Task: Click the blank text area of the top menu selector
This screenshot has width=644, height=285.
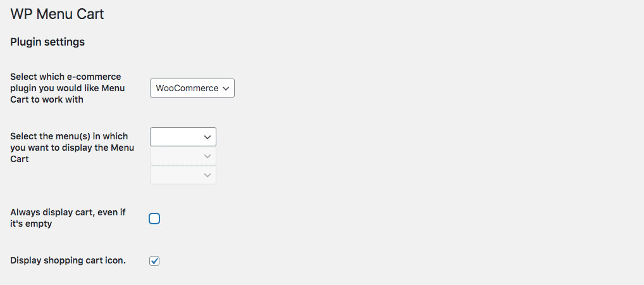Action: (x=175, y=137)
